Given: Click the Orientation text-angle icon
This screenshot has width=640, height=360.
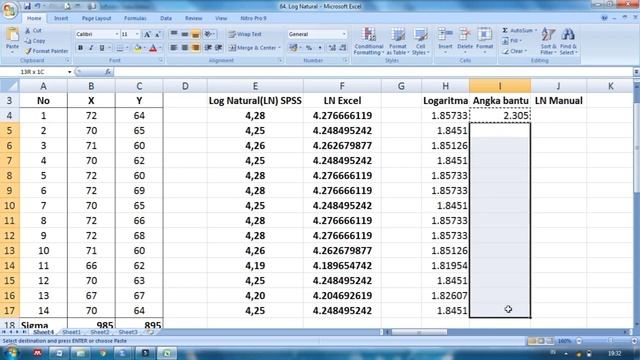Looking at the screenshot, I should pos(208,34).
